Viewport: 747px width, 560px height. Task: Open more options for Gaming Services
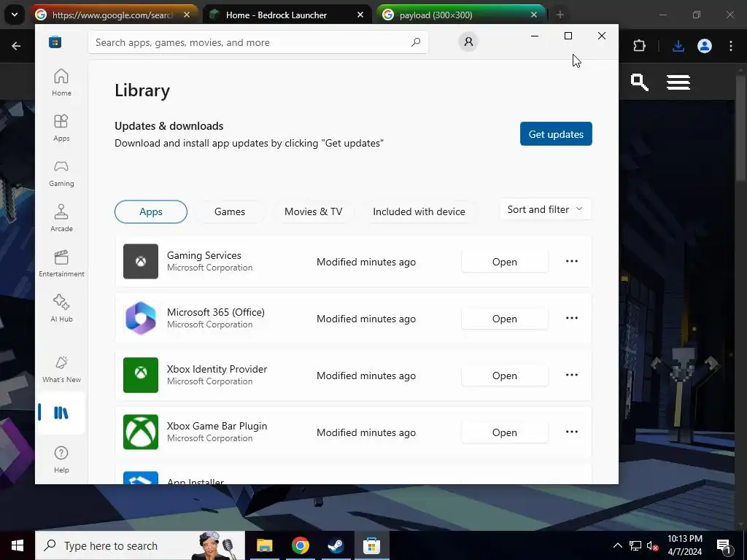pos(572,262)
